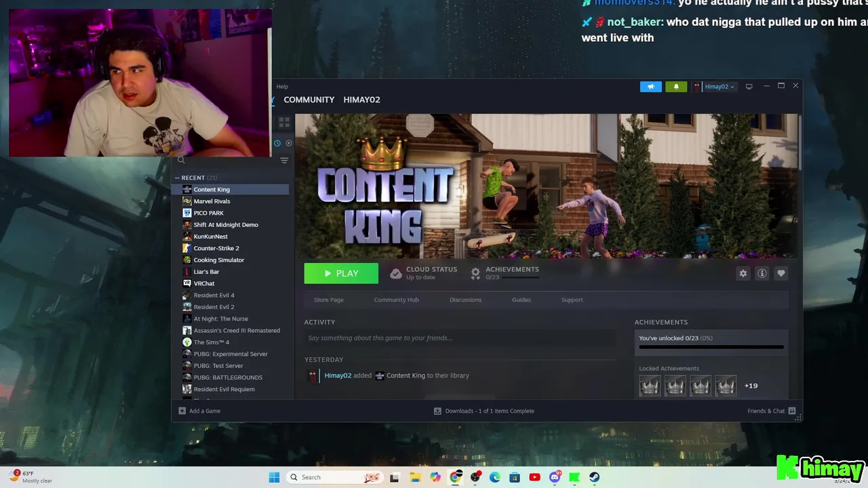Sort library by recent activity clock icon
This screenshot has height=488, width=868.
pyautogui.click(x=277, y=143)
